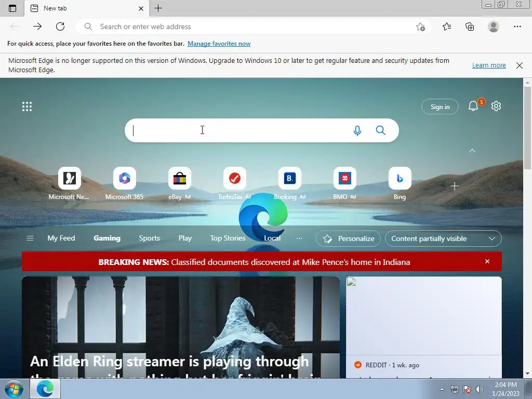The image size is (532, 399).
Task: Open the BMO quick link tile
Action: pyautogui.click(x=345, y=183)
